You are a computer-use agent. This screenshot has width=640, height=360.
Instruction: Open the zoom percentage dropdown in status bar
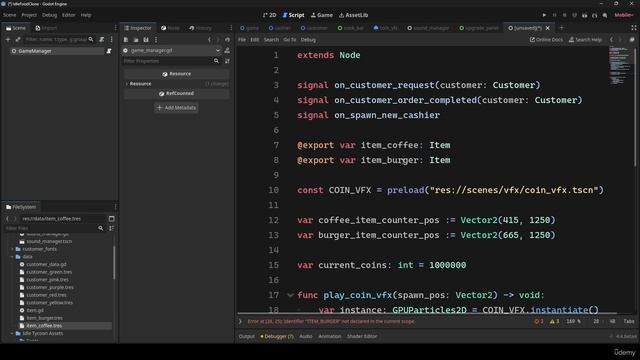coord(573,322)
